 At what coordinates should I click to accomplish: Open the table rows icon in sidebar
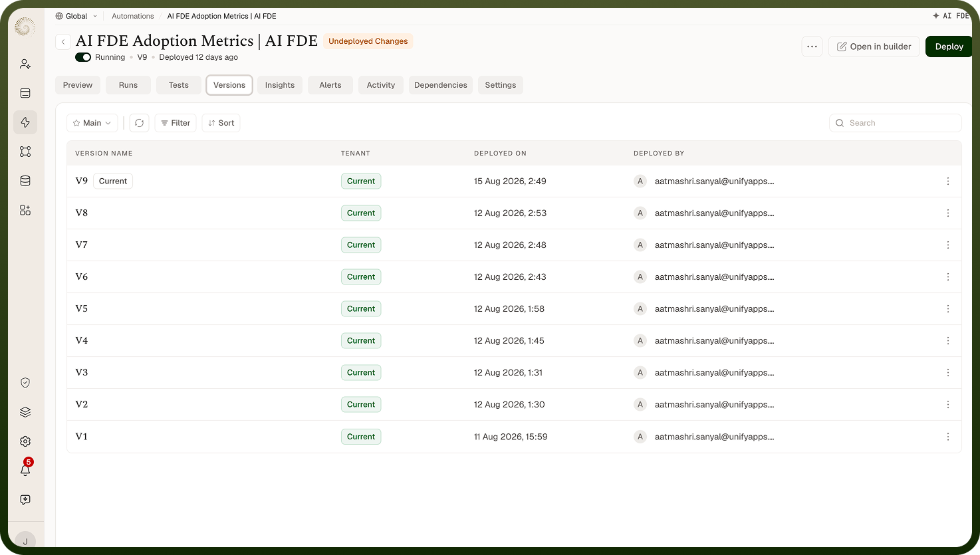coord(25,93)
